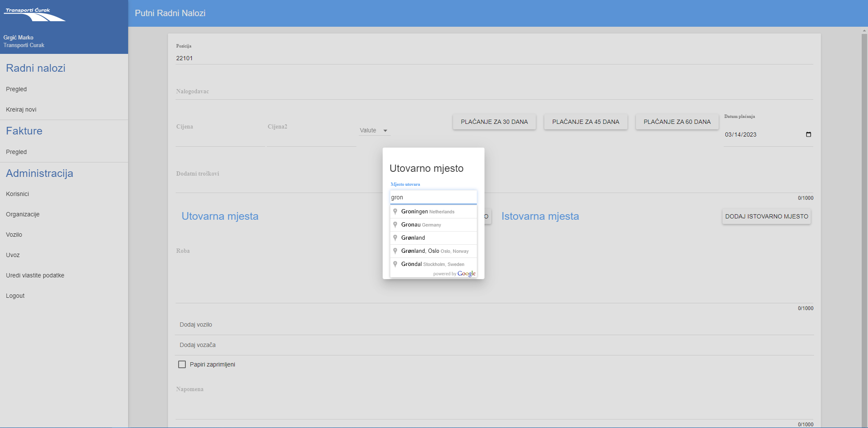Select the pin icon beside Grønland suggestion
The height and width of the screenshot is (428, 868).
coord(395,238)
